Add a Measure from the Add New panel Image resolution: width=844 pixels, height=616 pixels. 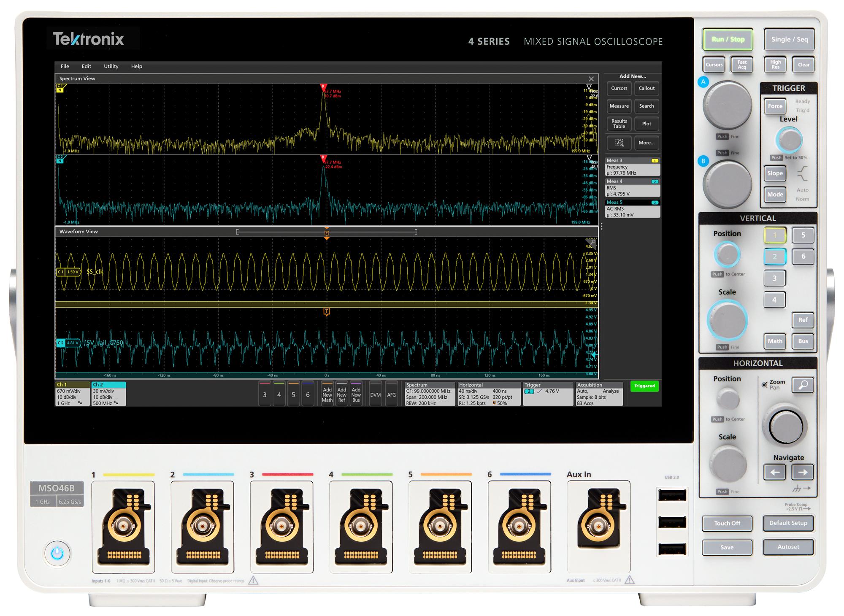pos(619,106)
